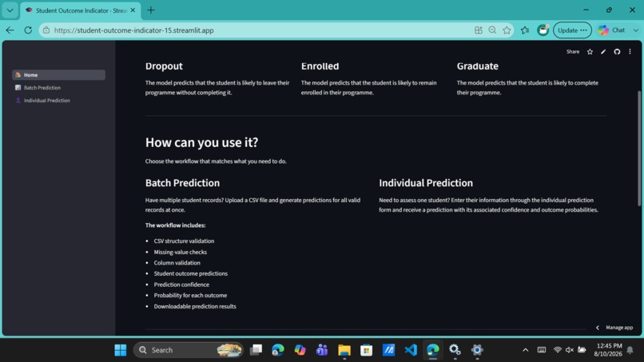Click 'How can you use it?' heading
This screenshot has width=644, height=362.
[x=201, y=142]
